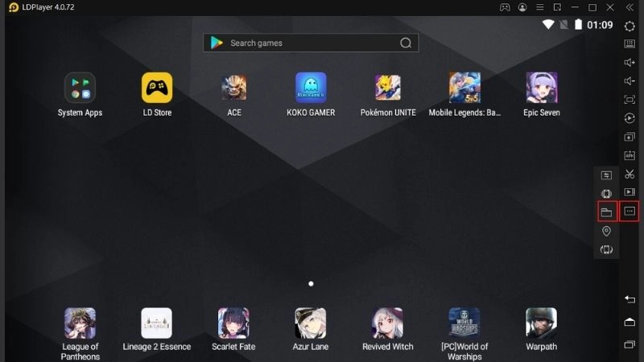Open Pokémon UNITE

pyautogui.click(x=388, y=88)
